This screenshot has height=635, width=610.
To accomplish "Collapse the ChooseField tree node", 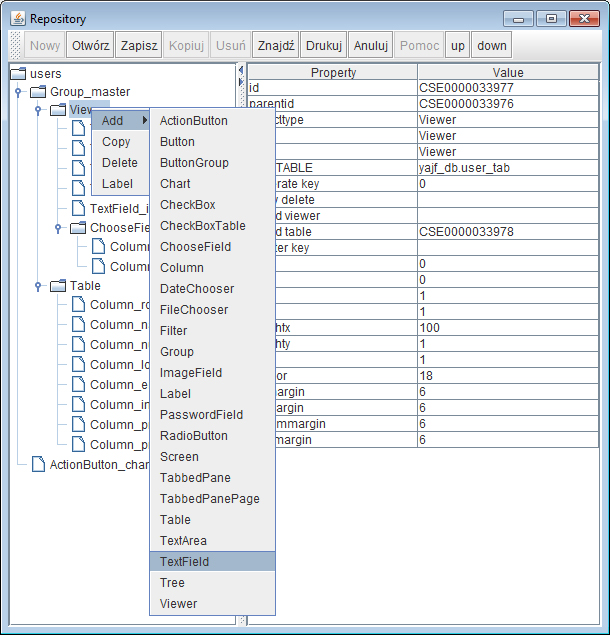I will pyautogui.click(x=58, y=228).
